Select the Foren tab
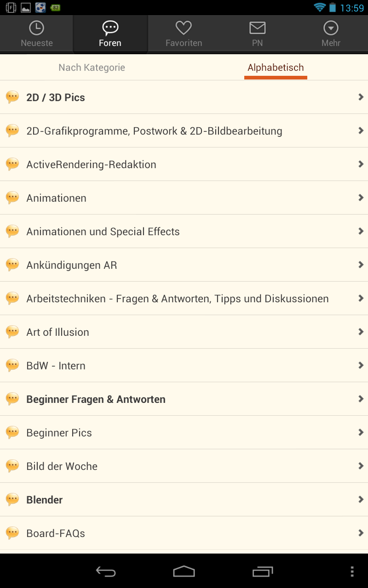The image size is (368, 588). (110, 34)
